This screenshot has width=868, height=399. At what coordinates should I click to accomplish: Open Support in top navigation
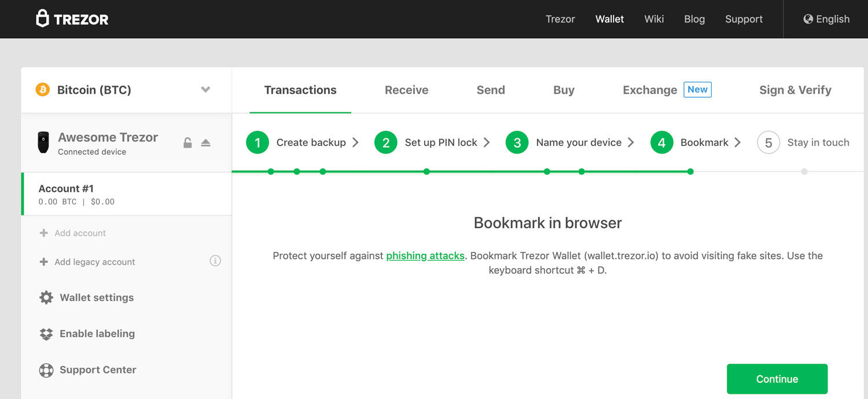click(744, 19)
